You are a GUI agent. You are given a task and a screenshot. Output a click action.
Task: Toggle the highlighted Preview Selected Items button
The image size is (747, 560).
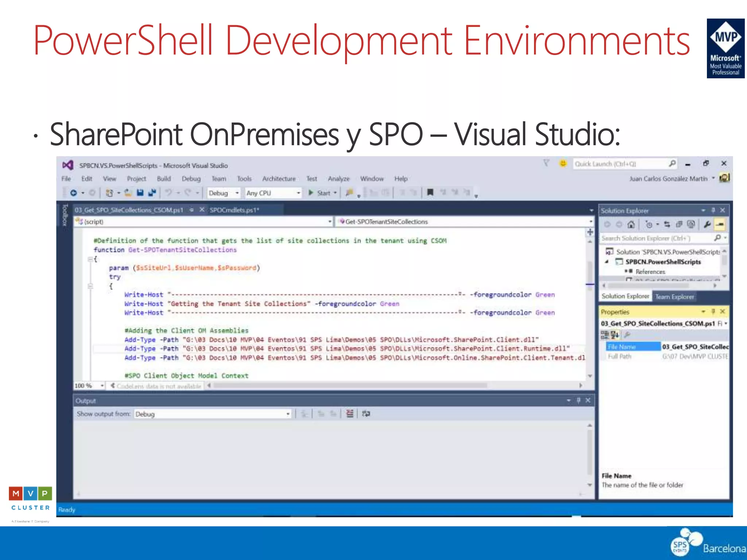coord(720,225)
